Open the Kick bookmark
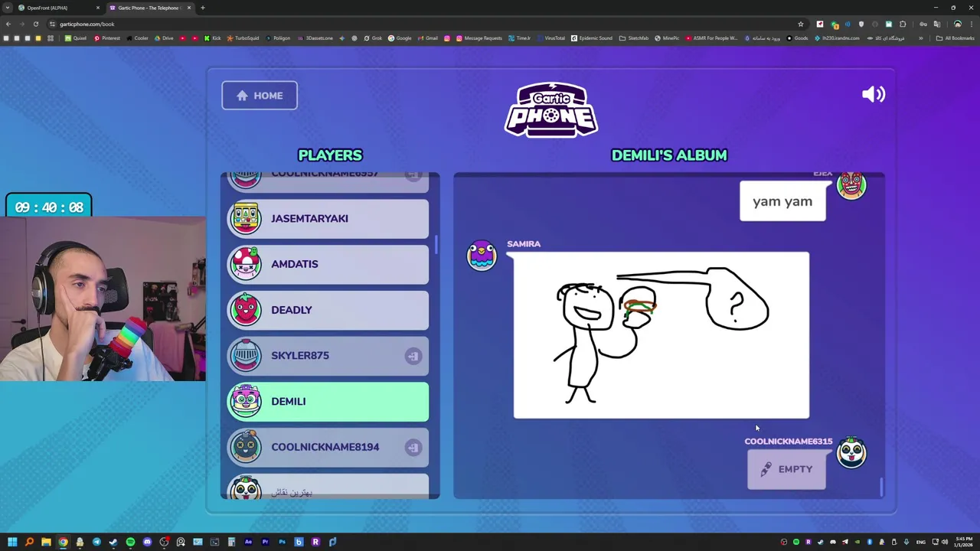 (212, 38)
